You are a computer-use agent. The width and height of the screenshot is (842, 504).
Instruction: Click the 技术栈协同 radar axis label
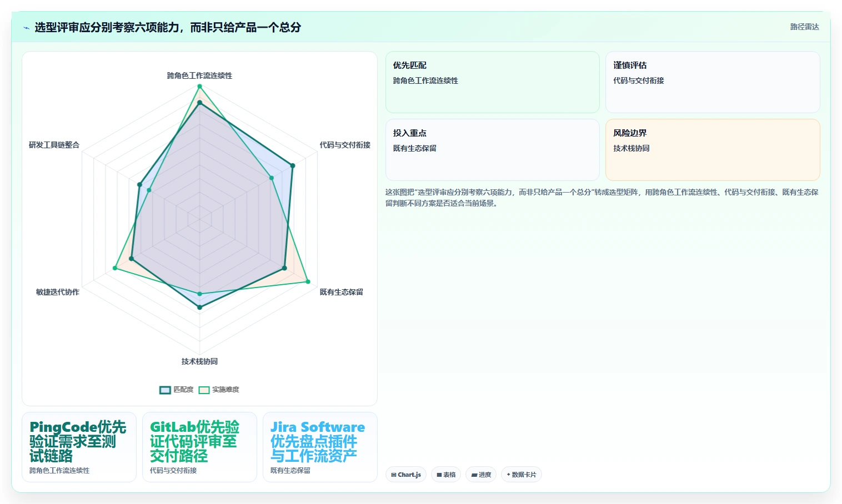(199, 361)
